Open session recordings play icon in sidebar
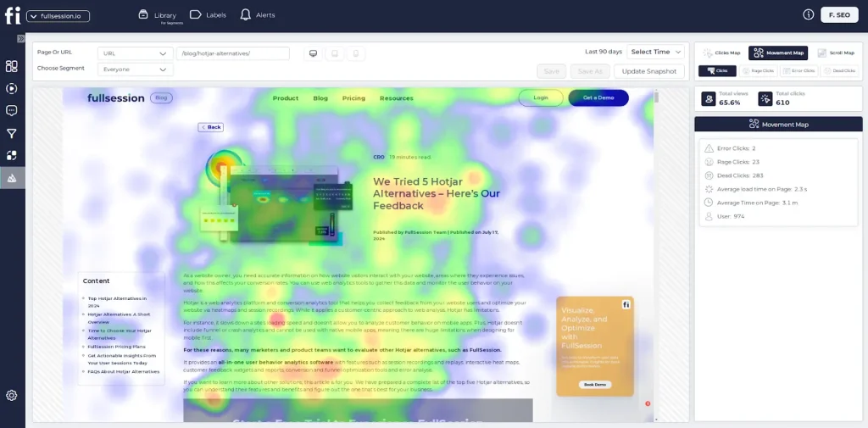Image resolution: width=868 pixels, height=428 pixels. coord(12,89)
